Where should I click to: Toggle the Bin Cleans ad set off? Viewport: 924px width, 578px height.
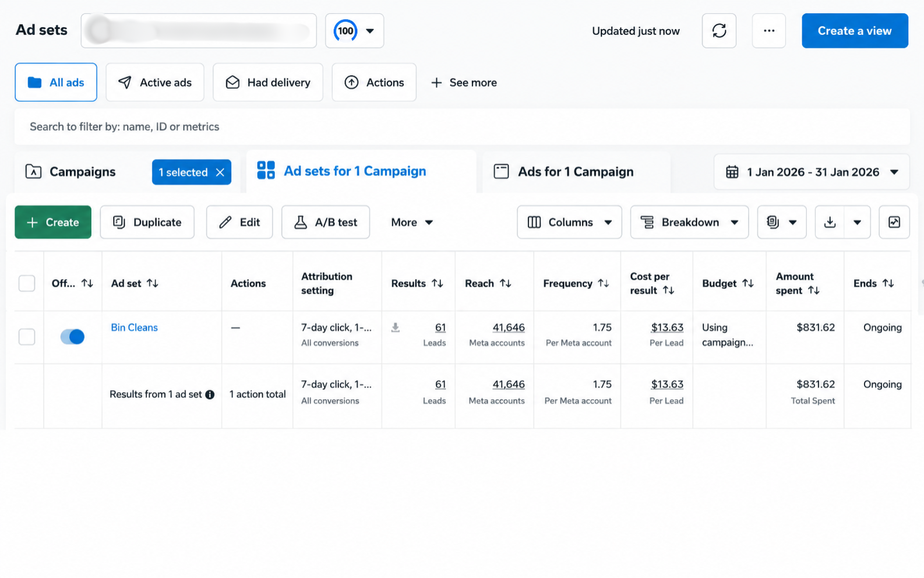(72, 337)
